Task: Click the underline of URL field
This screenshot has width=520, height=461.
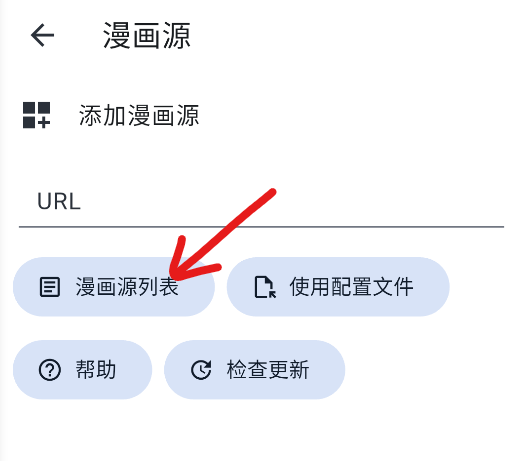Action: tap(261, 227)
